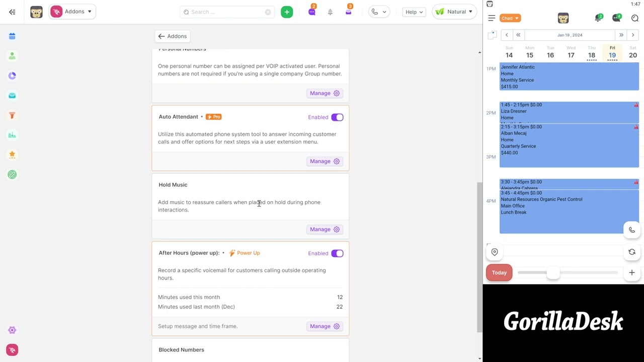Open settings gear at sidebar bottom
Viewport: 644px width, 362px height.
coord(12,330)
